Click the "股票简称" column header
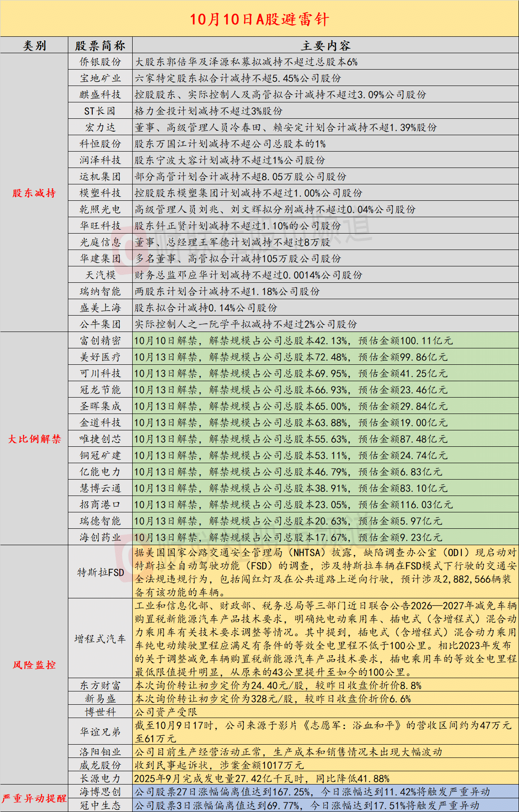The height and width of the screenshot is (812, 519). (100, 46)
